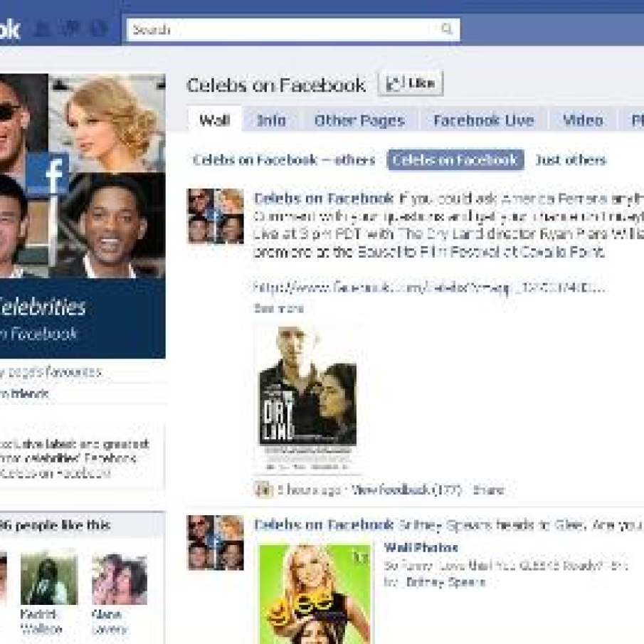Viewport: 644px width, 644px height.
Task: Expand first post with See more
Action: (x=278, y=308)
